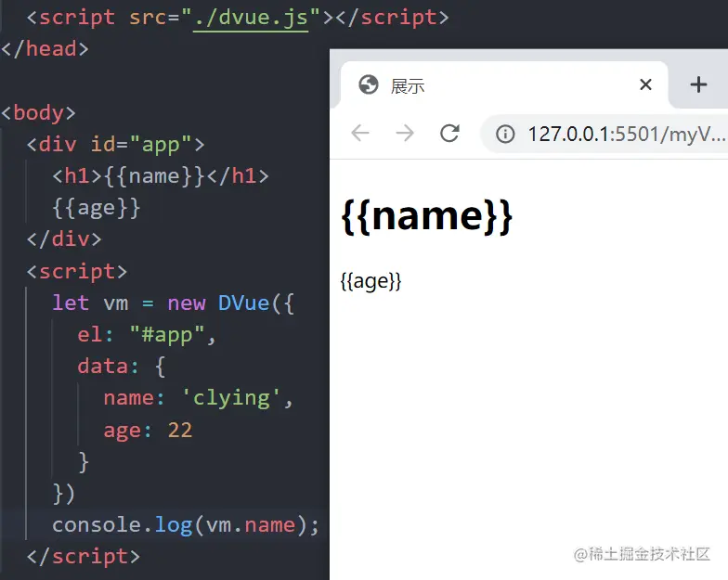Screen dimensions: 728x580
Task: Click the closing </script> tag at bottom
Action: coord(84,557)
